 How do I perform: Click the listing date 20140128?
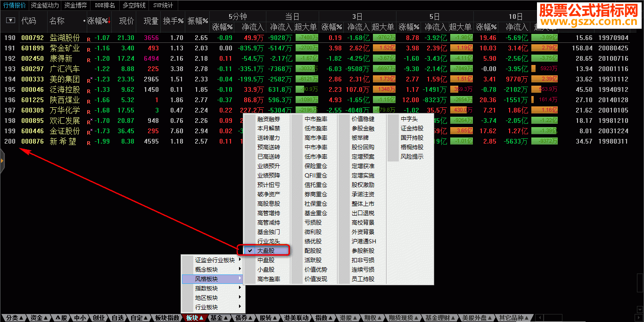coord(613,100)
